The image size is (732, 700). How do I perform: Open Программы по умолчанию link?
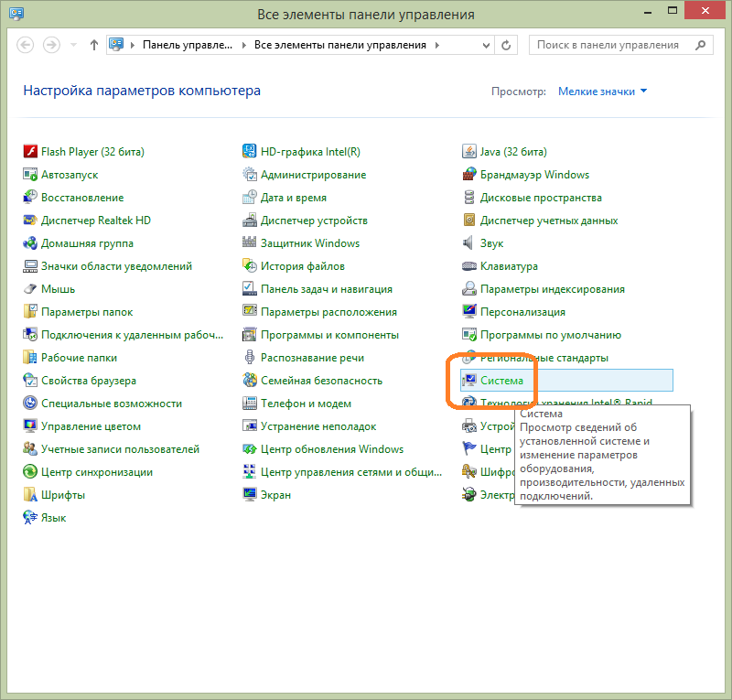point(551,335)
